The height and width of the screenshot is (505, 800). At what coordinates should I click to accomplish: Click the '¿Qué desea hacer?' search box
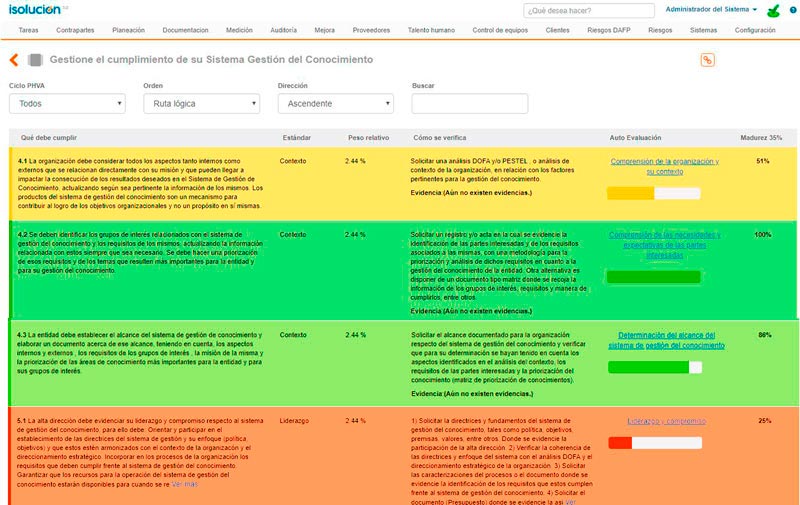coord(589,10)
